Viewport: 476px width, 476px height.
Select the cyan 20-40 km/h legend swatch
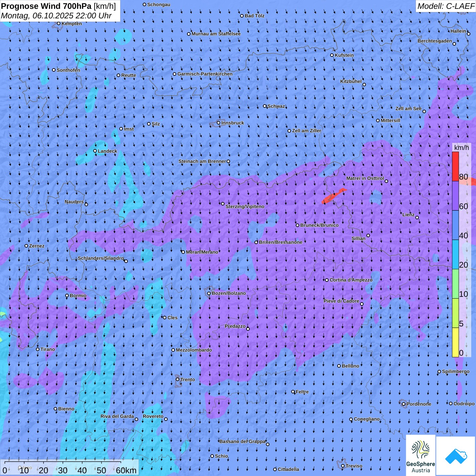(x=455, y=255)
